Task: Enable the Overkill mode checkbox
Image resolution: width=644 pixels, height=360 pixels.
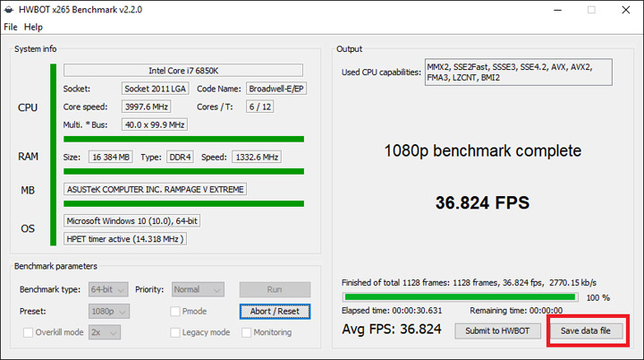Action: point(28,332)
